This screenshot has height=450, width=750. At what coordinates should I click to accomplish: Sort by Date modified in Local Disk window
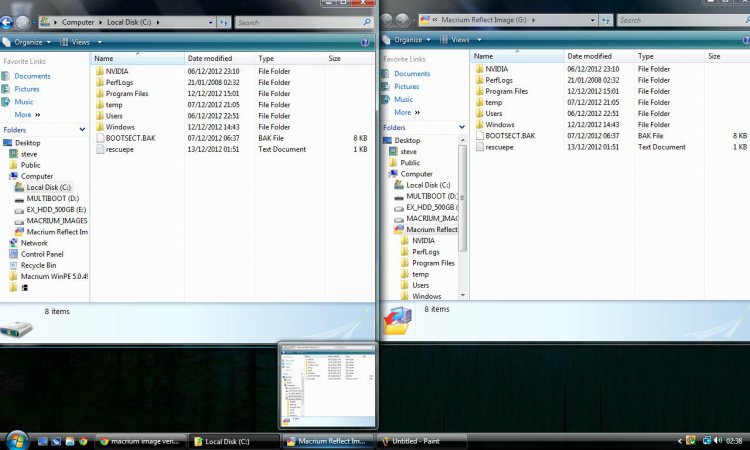click(220, 58)
